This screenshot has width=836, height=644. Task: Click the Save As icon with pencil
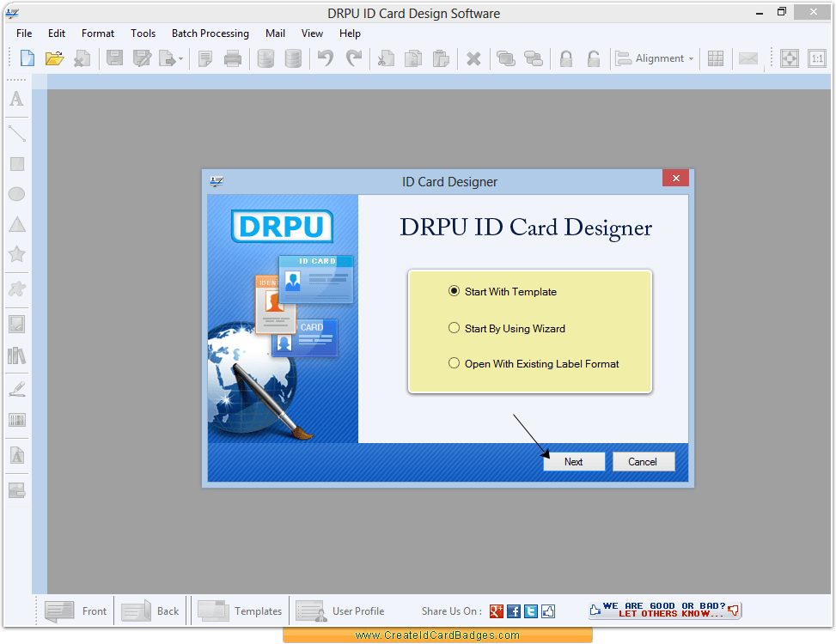(142, 58)
